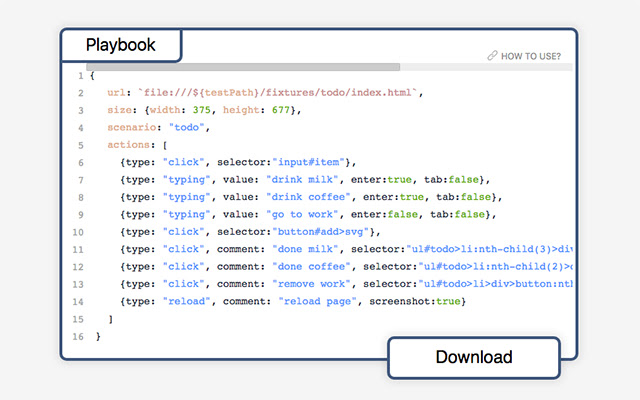Click the "drink milk" value
The image size is (640, 400).
click(x=302, y=180)
